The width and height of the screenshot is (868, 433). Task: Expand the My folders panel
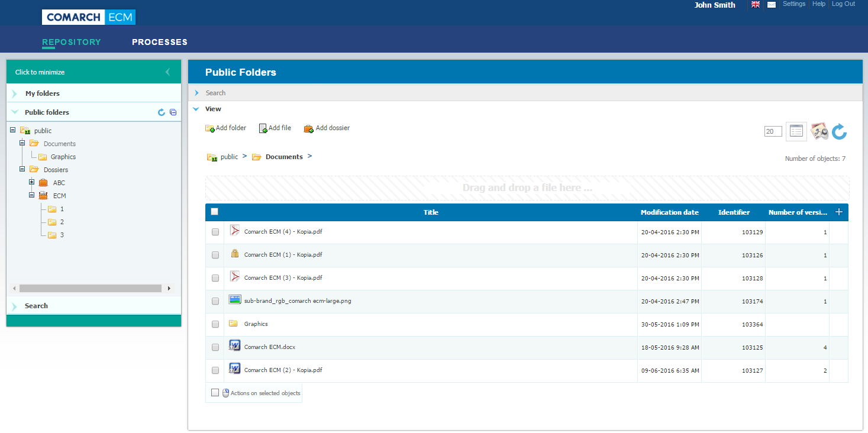42,93
